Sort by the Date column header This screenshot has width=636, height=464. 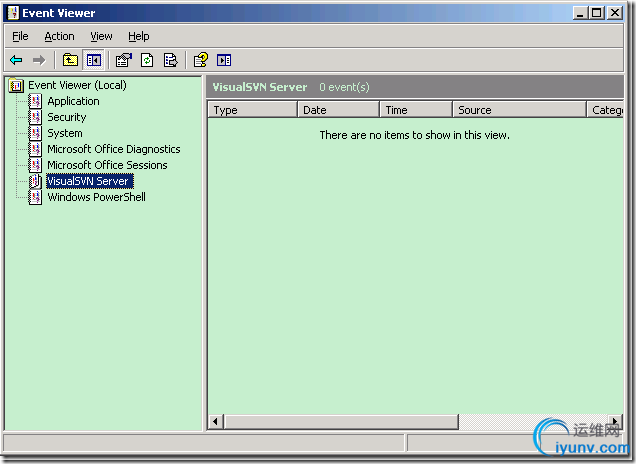[338, 110]
